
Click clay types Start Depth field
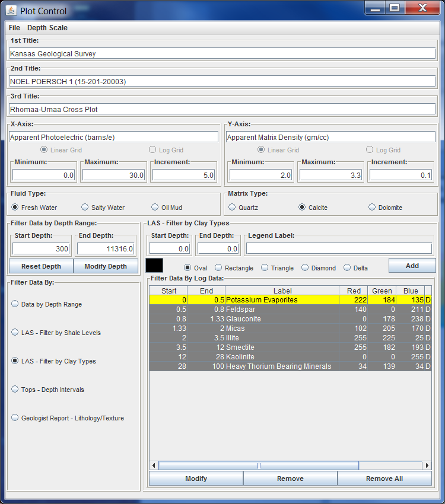[x=170, y=248]
